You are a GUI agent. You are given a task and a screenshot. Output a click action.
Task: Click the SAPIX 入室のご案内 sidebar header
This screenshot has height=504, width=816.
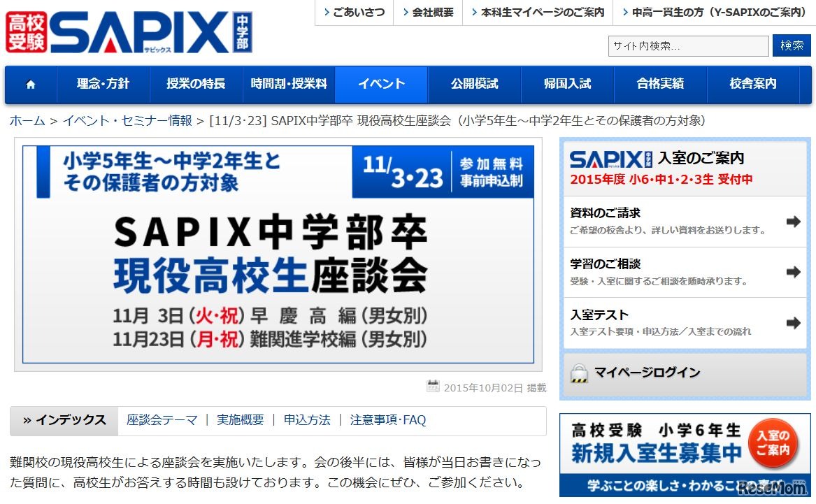(x=685, y=168)
